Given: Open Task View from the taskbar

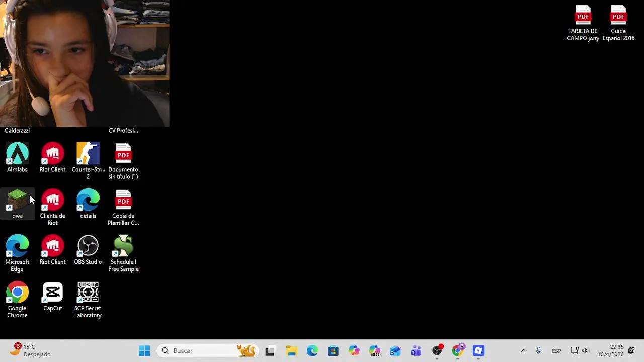Looking at the screenshot, I should click(x=270, y=351).
